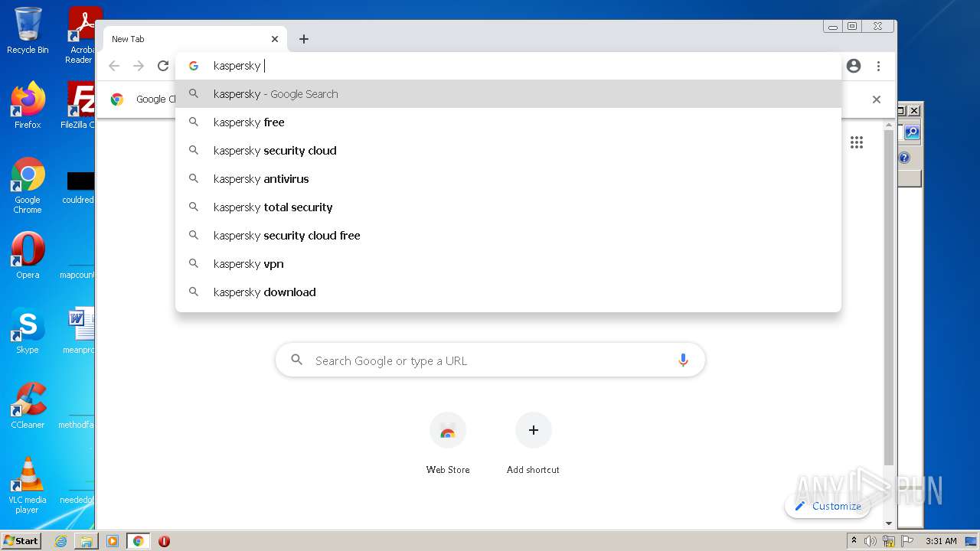
Task: Click the scrollbar down arrow in Chrome
Action: click(889, 523)
